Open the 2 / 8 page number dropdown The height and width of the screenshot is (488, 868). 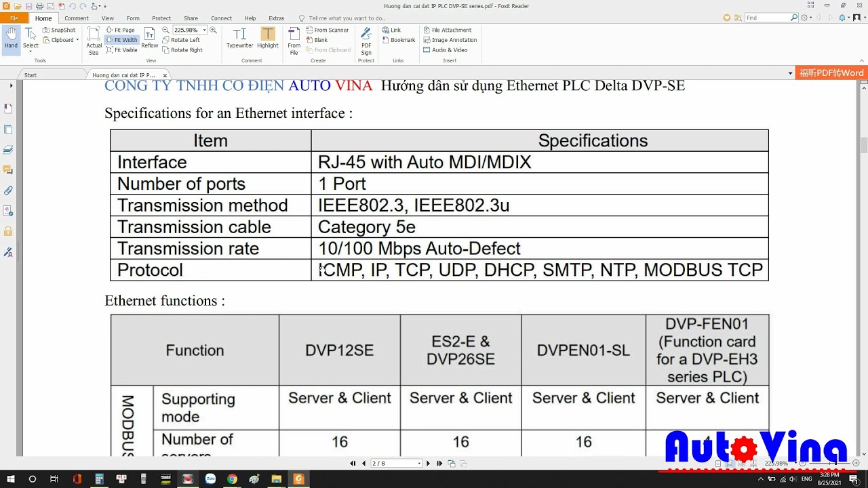(x=419, y=464)
